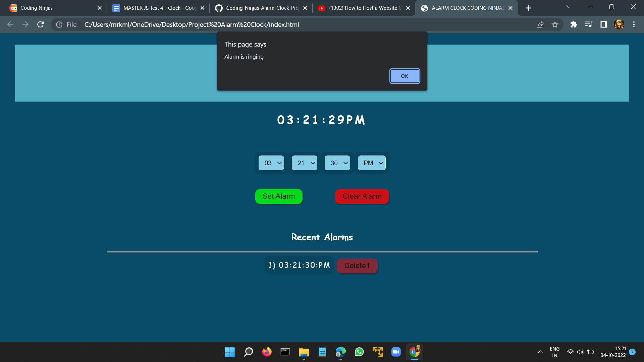This screenshot has width=644, height=362.
Task: Expand the seconds dropdown showing 30
Action: [337, 163]
